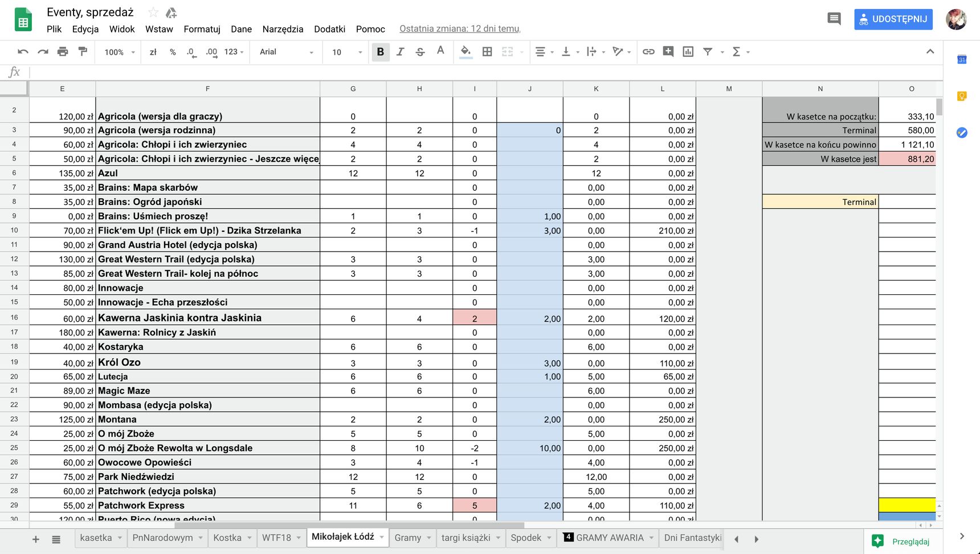Viewport: 980px width, 554px height.
Task: Open the insert chart icon
Action: pos(688,52)
